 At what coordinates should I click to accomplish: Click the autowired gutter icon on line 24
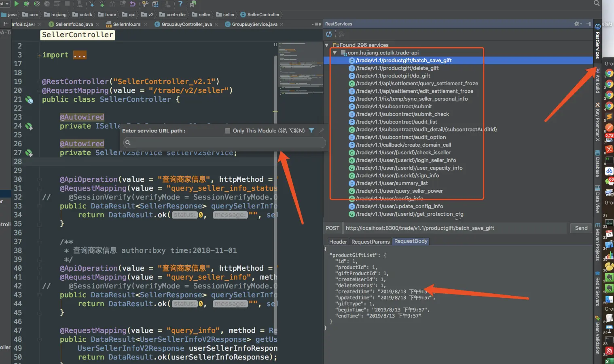(29, 126)
